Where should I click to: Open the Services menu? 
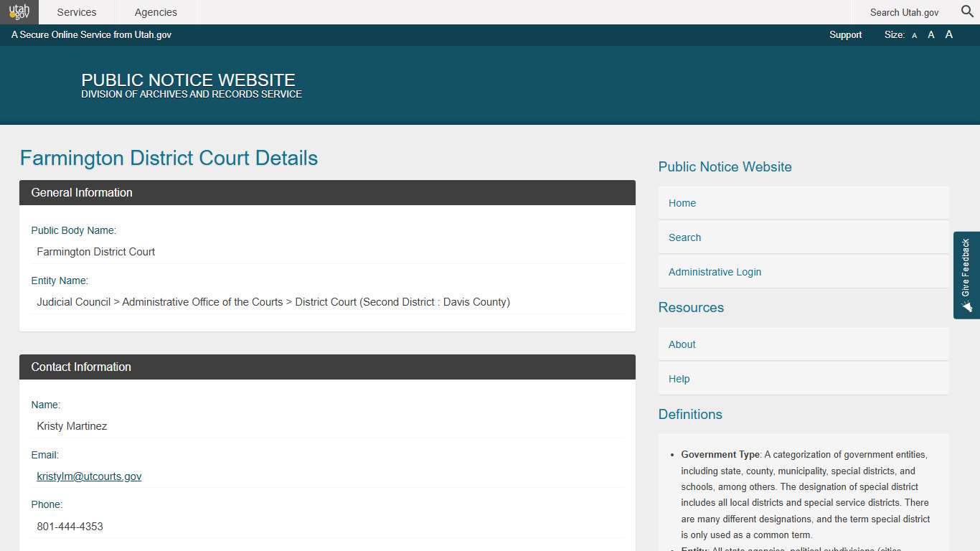[76, 12]
